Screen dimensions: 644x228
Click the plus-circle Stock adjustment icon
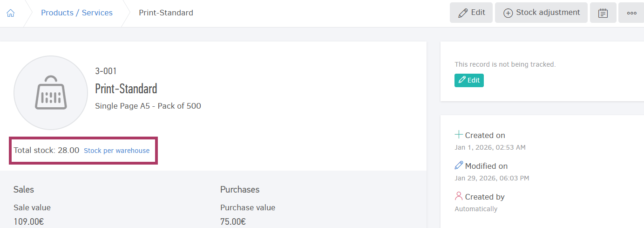pyautogui.click(x=508, y=13)
